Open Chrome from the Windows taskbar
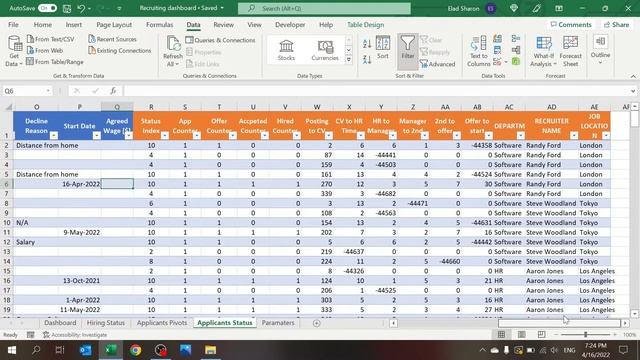This screenshot has width=640, height=360. [x=136, y=350]
